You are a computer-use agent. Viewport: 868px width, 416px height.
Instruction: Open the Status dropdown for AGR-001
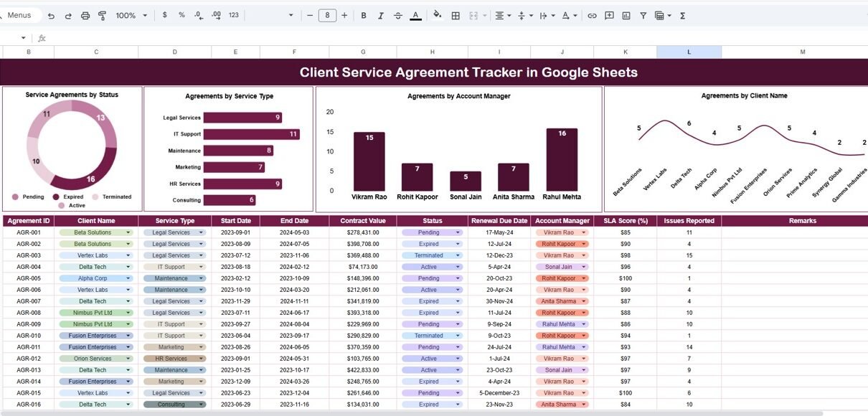[x=458, y=232]
